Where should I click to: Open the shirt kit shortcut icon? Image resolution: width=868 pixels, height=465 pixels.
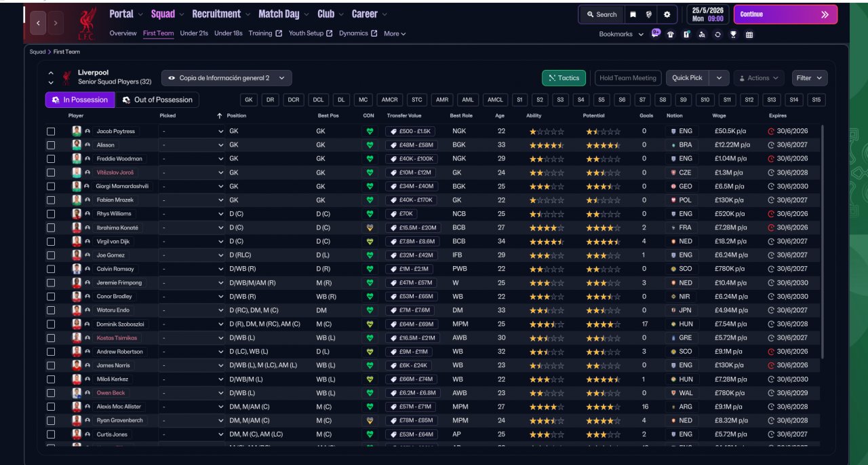coord(671,35)
